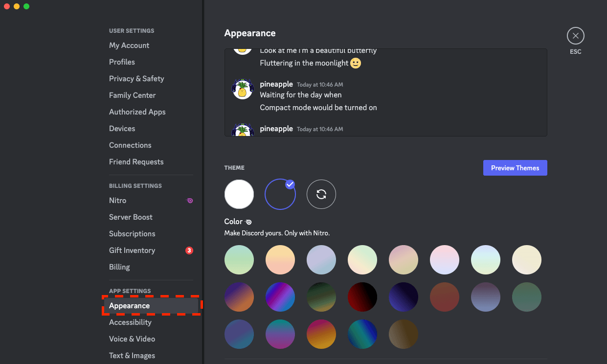Choose the dark sepia brown swatch
Screen dimensions: 607x364
[404, 334]
